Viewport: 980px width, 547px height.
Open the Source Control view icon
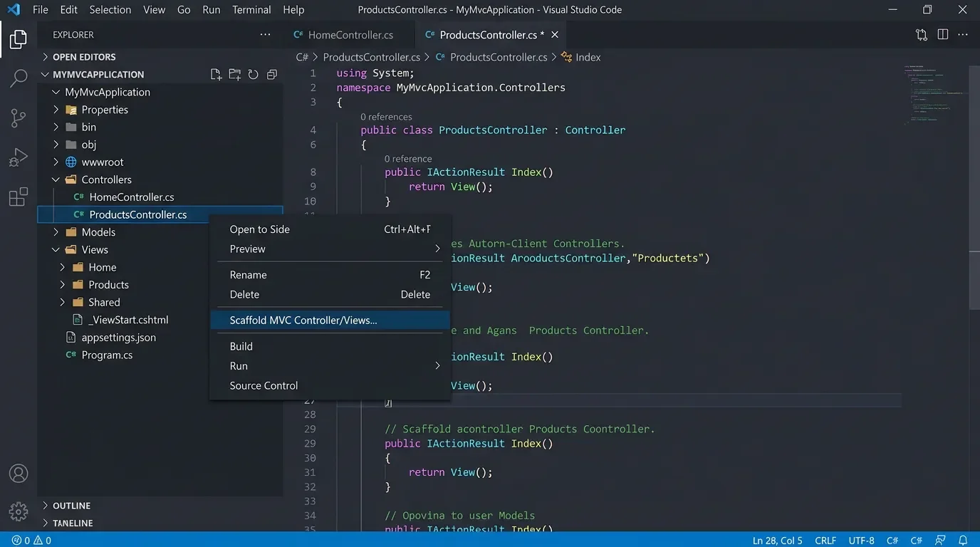coord(19,118)
